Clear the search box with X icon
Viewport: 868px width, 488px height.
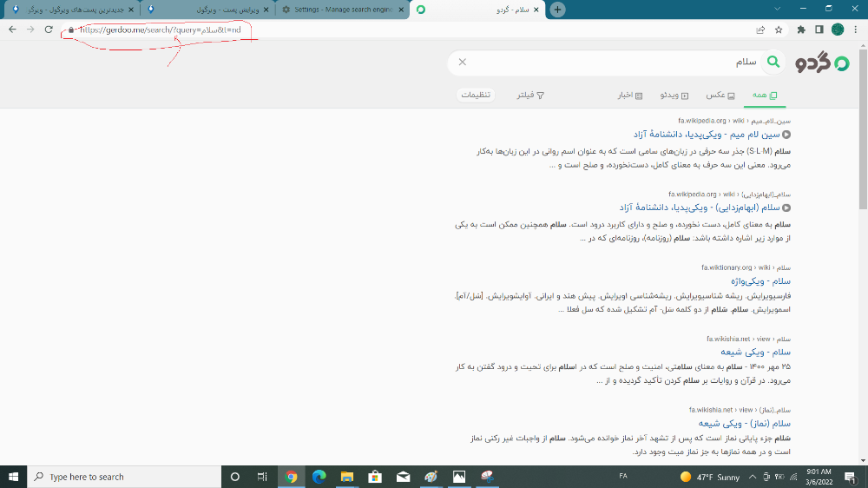463,62
